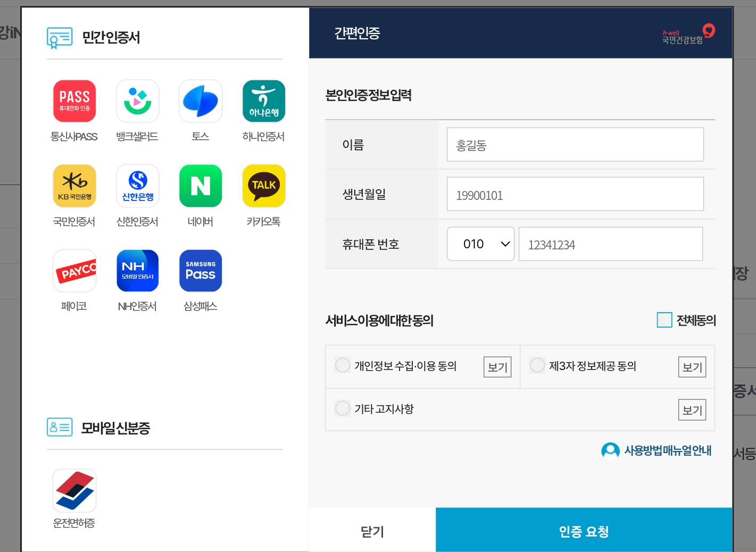
Task: Click the 생년월일 input field
Action: pos(575,194)
